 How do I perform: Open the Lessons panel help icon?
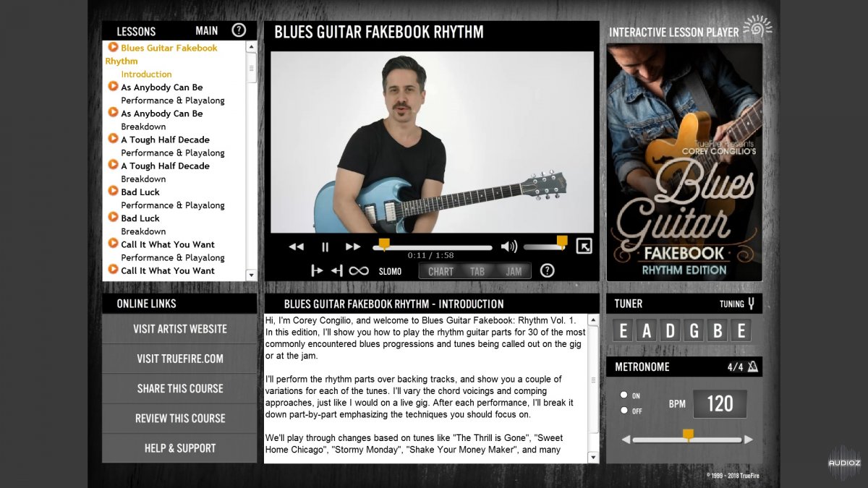tap(239, 30)
